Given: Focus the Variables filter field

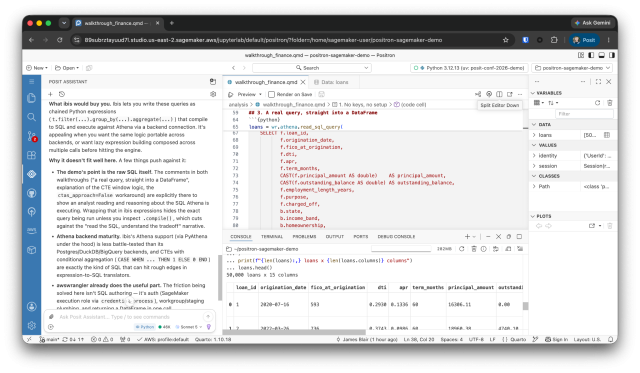Looking at the screenshot, I should pos(584,114).
